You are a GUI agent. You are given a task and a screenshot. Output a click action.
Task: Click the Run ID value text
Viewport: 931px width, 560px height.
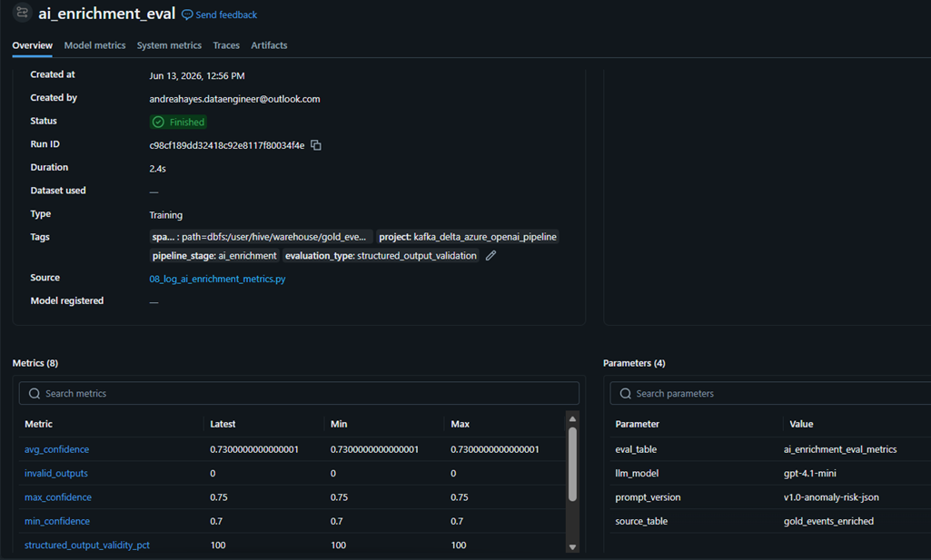pyautogui.click(x=227, y=145)
